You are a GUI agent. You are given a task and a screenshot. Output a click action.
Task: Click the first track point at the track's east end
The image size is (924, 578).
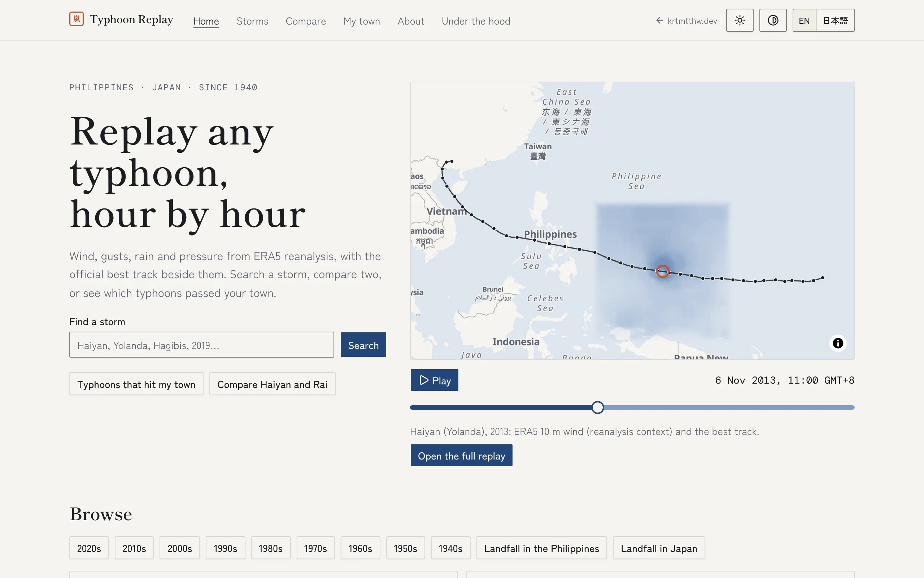(x=823, y=278)
